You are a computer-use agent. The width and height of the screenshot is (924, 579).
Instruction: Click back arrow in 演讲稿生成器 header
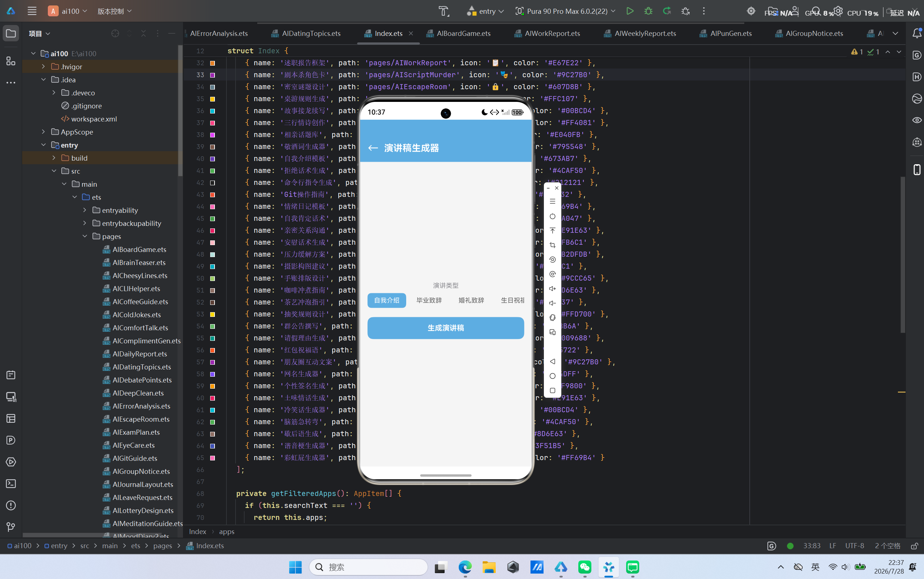(x=373, y=148)
